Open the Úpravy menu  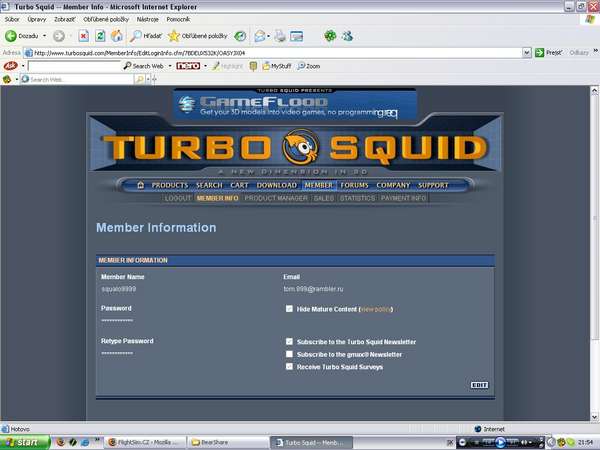tap(37, 19)
